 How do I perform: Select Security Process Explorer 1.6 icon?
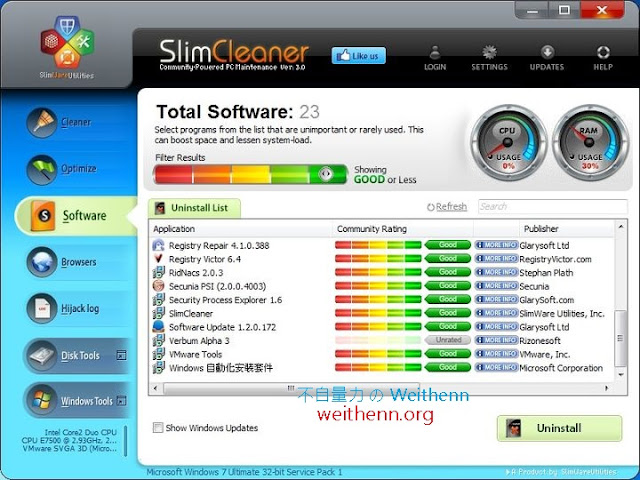coord(158,300)
